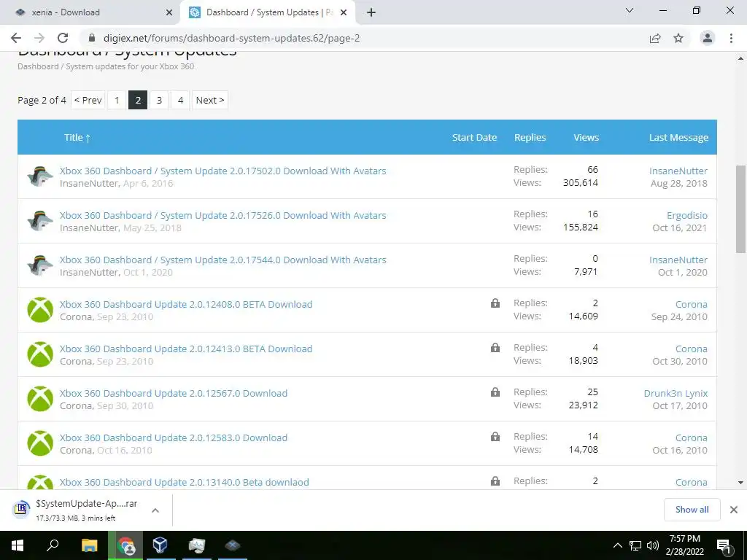Click the lock icon on 2.0.12583.0 thread
Screen dimensions: 747x560
tap(495, 436)
